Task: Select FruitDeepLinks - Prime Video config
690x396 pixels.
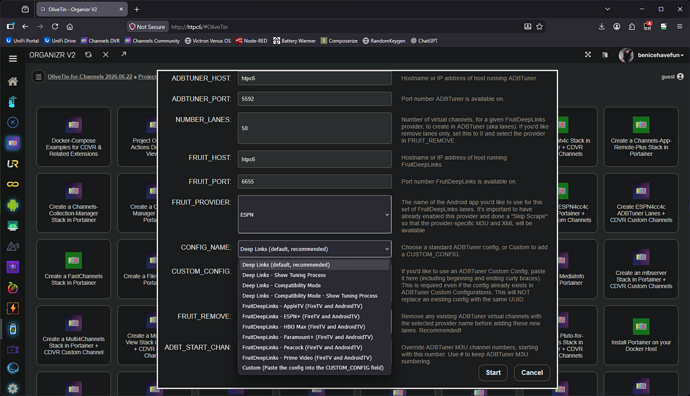Action: tap(314, 358)
